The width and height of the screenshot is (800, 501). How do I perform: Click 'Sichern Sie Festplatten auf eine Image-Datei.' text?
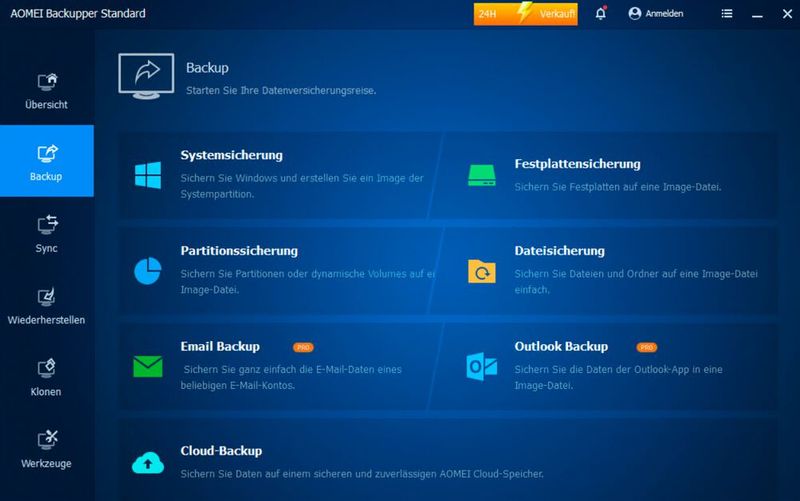point(618,187)
